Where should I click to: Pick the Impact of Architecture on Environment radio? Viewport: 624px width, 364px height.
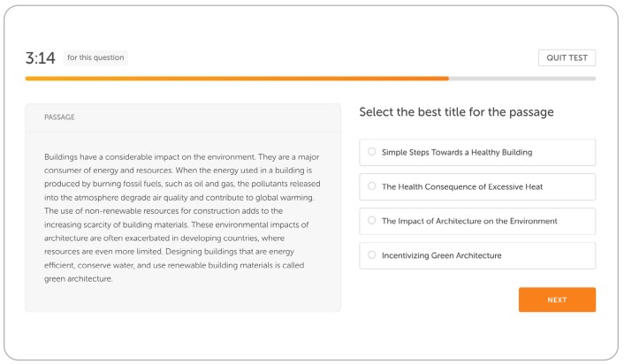(372, 220)
